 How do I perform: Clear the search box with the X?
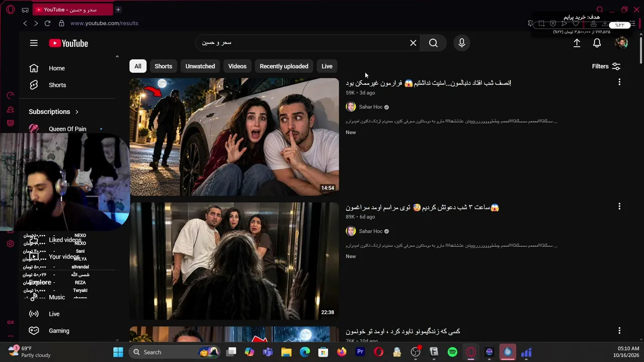413,43
